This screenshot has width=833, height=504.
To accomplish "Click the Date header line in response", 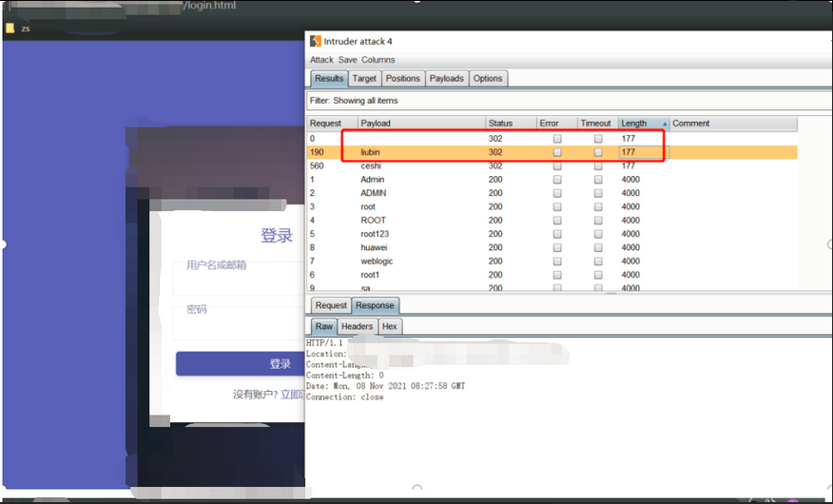I will coord(386,386).
